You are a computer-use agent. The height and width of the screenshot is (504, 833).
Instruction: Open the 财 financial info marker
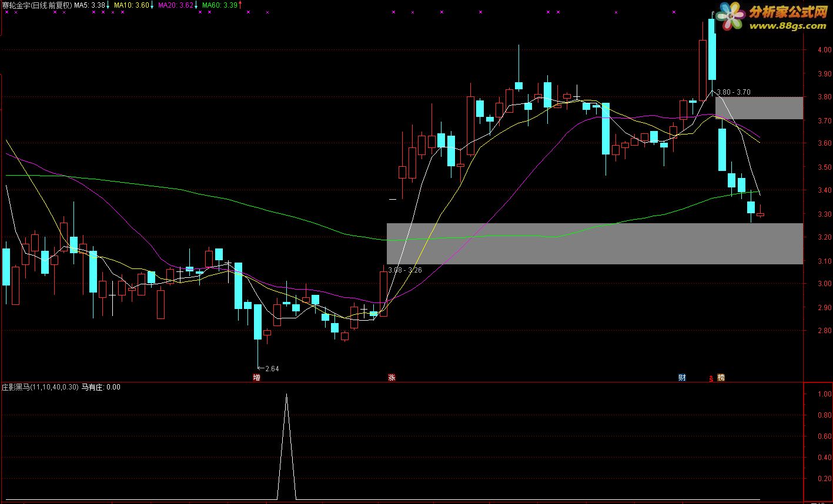tap(682, 378)
